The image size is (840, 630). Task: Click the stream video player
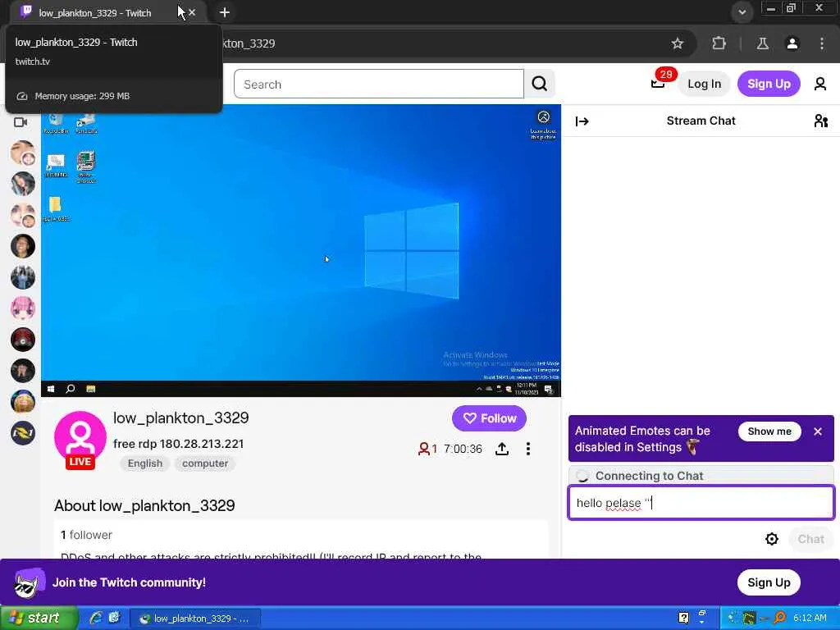point(301,251)
